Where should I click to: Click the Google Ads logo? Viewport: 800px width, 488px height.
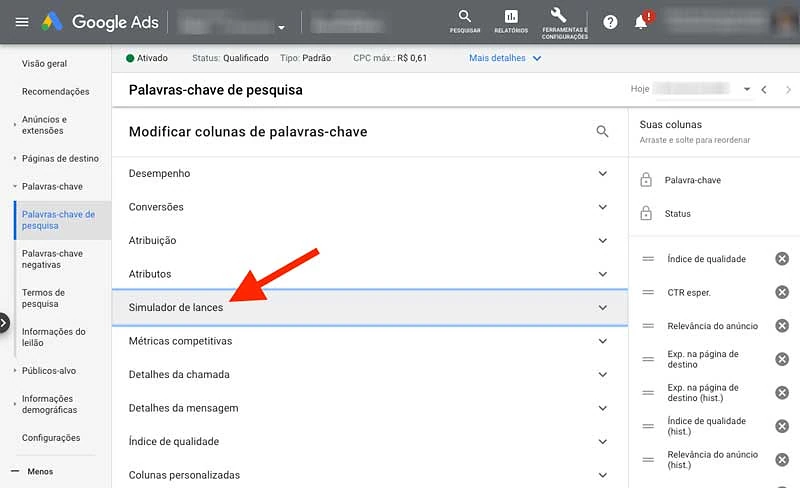click(100, 22)
